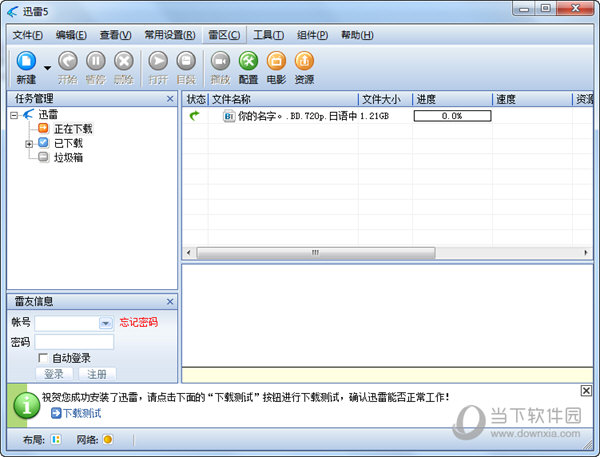Click the 网络 network status icon

(x=108, y=439)
